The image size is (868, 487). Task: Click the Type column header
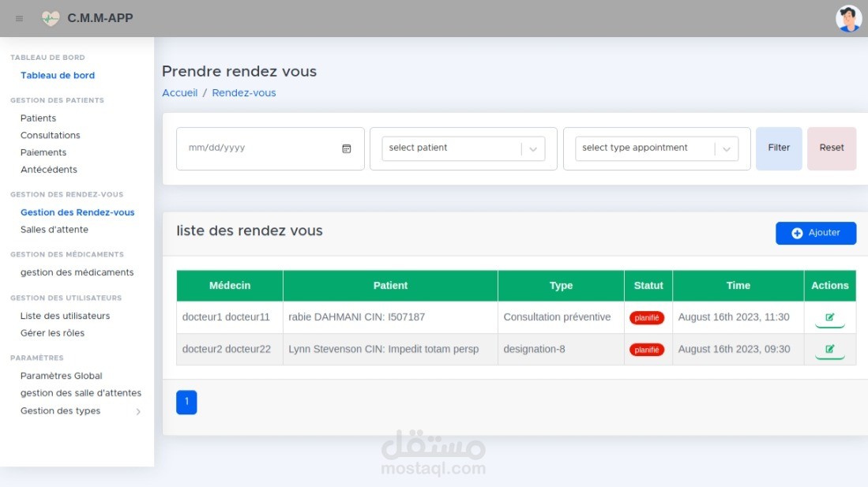click(561, 286)
